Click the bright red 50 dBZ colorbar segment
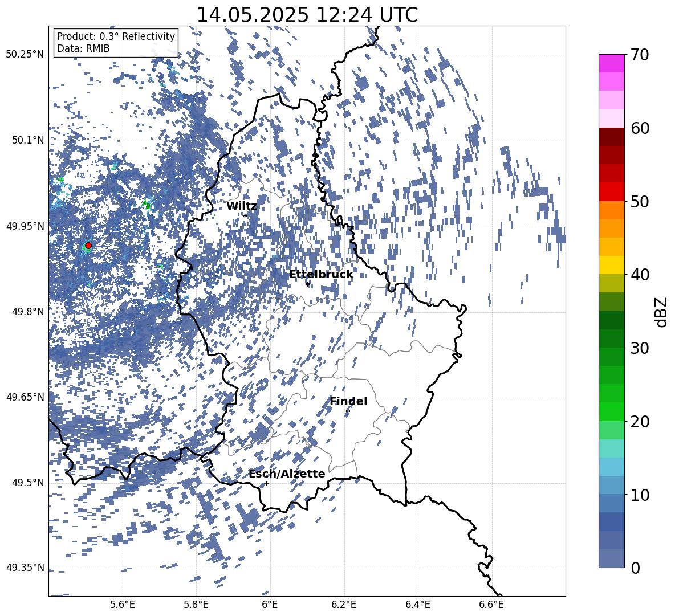Screen dimensions: 675x616 click(611, 192)
